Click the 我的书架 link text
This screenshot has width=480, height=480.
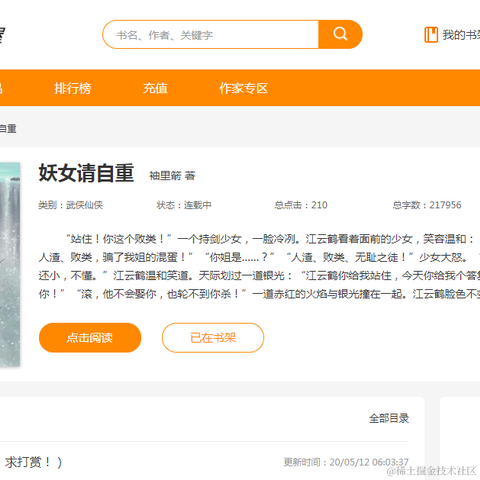[461, 35]
